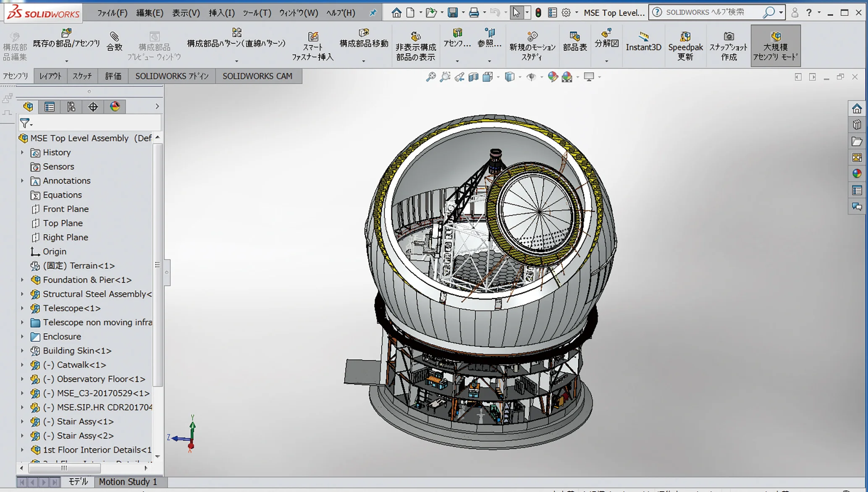
Task: Save the assembly with the floppy disk icon
Action: click(x=453, y=13)
